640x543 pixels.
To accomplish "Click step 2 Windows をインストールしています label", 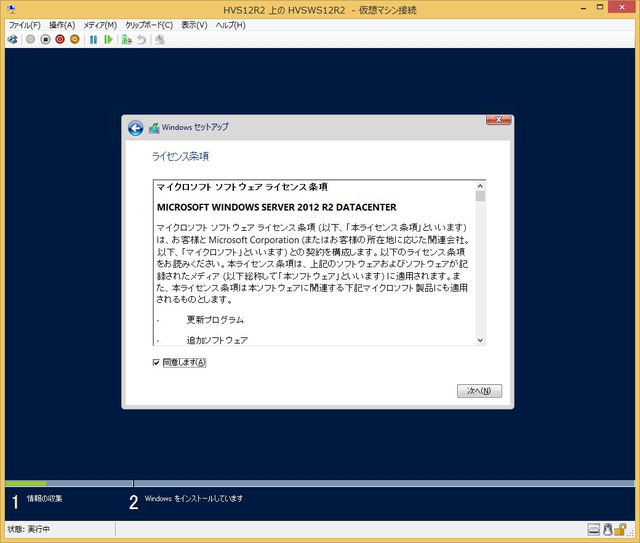I will tap(193, 498).
